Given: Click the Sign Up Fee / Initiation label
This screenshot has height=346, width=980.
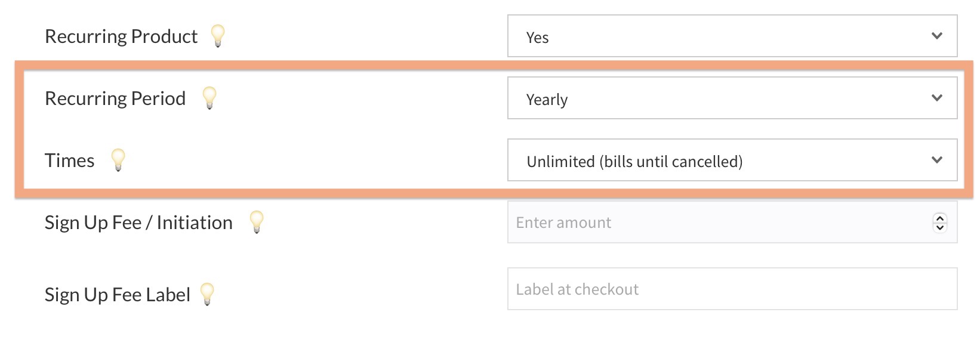Looking at the screenshot, I should click(x=138, y=223).
